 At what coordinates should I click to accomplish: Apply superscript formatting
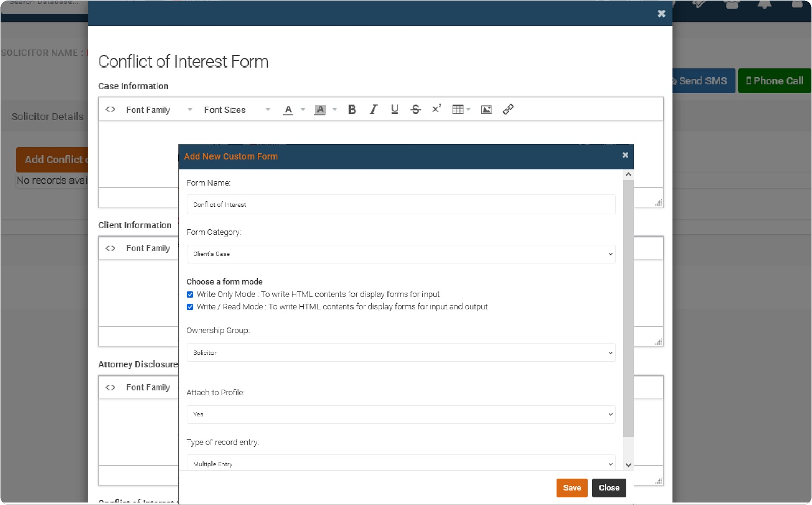point(436,109)
